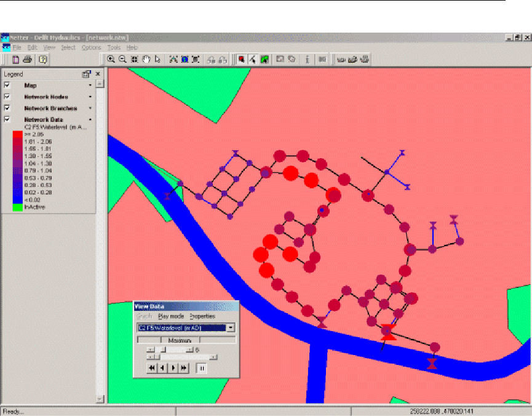Disable the Network Branches checkbox
This screenshot has height=416, width=532.
coord(7,108)
